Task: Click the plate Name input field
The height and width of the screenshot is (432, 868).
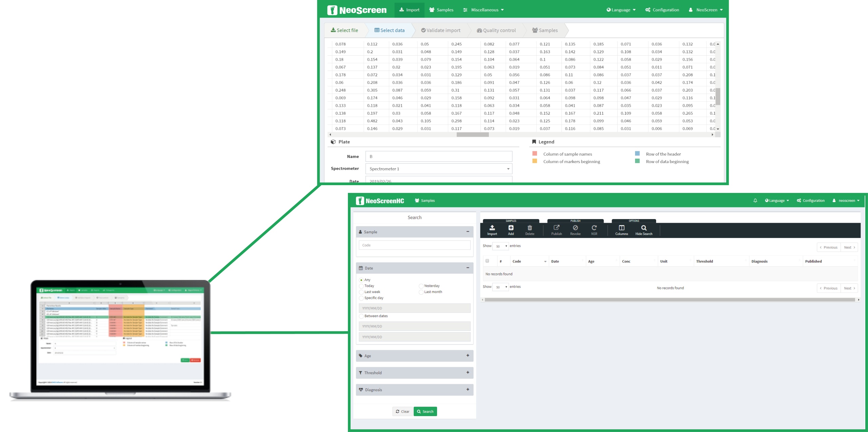Action: (439, 156)
